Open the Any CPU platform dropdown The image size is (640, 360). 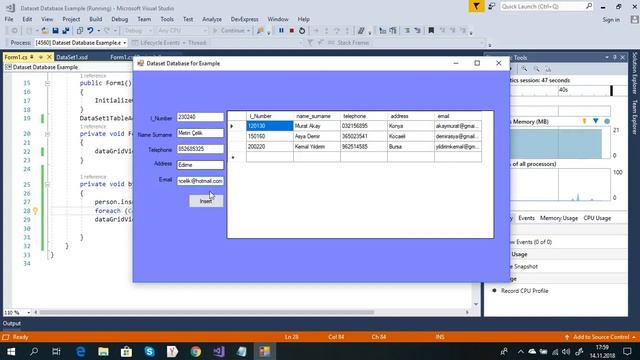182,31
